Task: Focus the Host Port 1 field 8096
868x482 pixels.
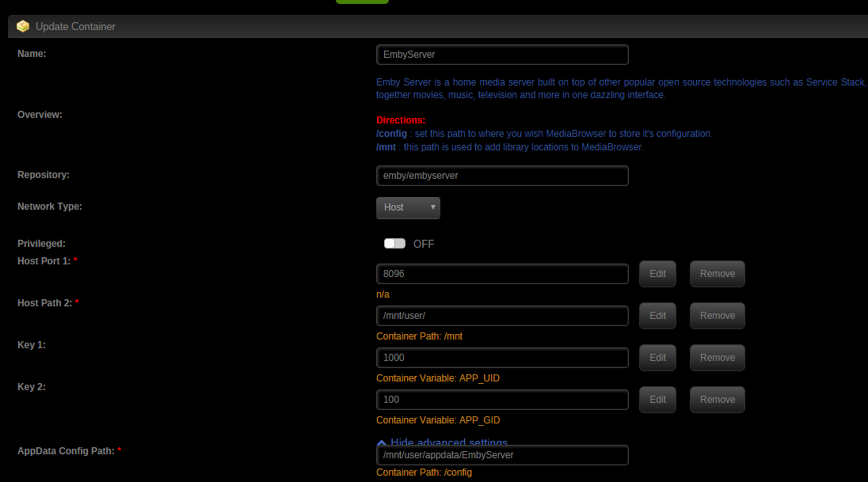Action: click(x=502, y=273)
